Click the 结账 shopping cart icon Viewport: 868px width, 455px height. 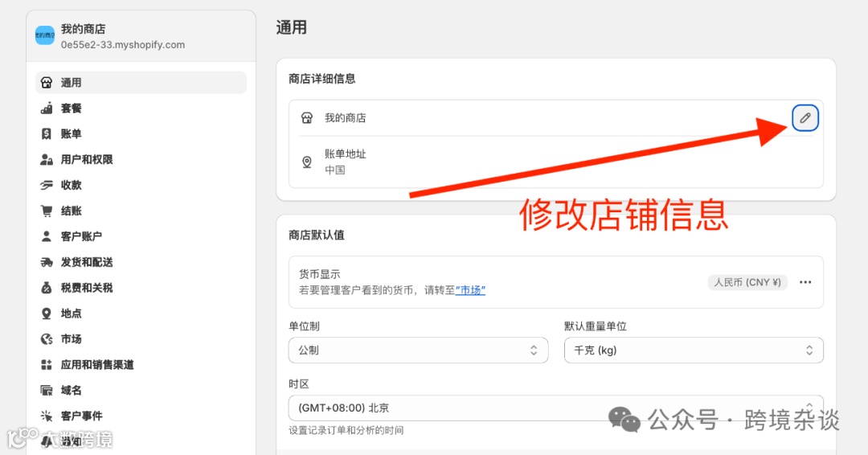(47, 211)
